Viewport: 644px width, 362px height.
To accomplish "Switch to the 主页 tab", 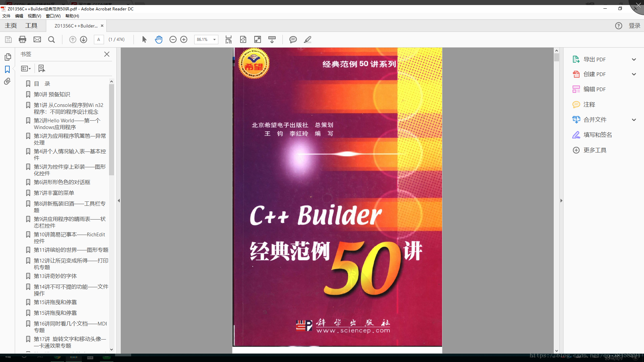I will point(11,26).
